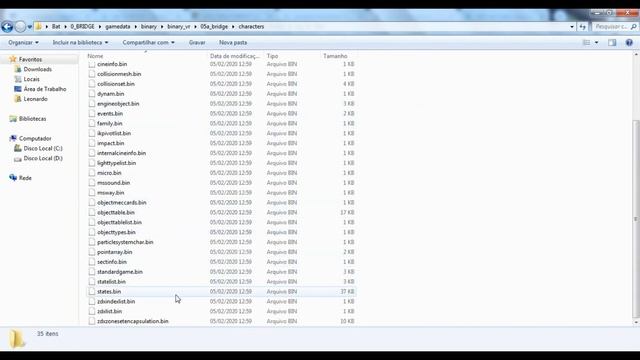
Task: Expand the arrow after '05a_bridge' in breadcrumb
Action: point(233,27)
